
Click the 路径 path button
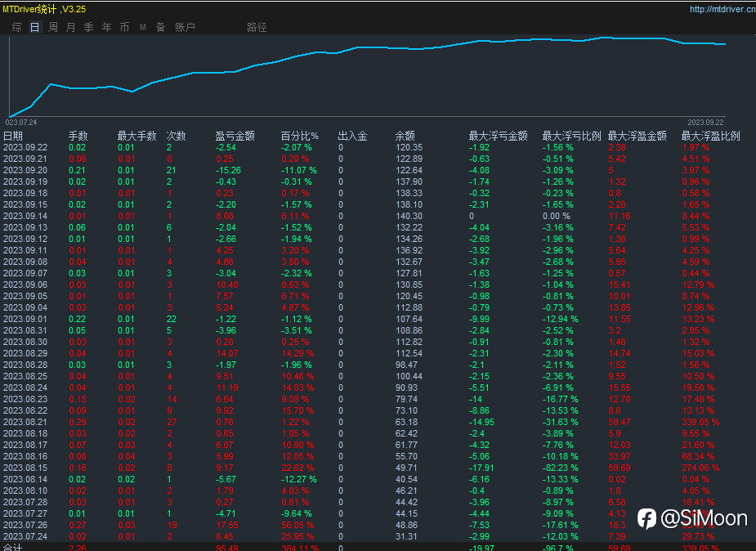(257, 27)
